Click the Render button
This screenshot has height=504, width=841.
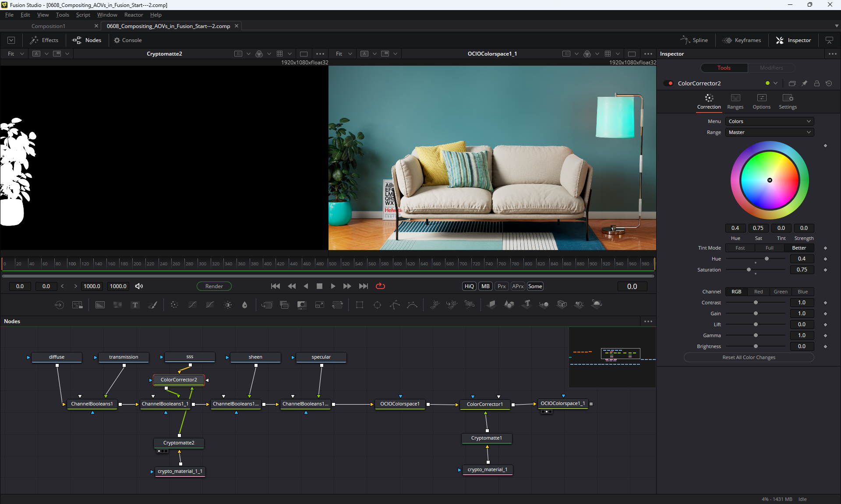click(x=214, y=286)
